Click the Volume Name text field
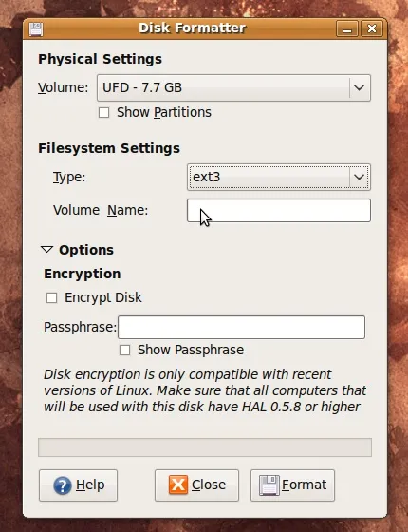The height and width of the screenshot is (532, 408). 279,211
